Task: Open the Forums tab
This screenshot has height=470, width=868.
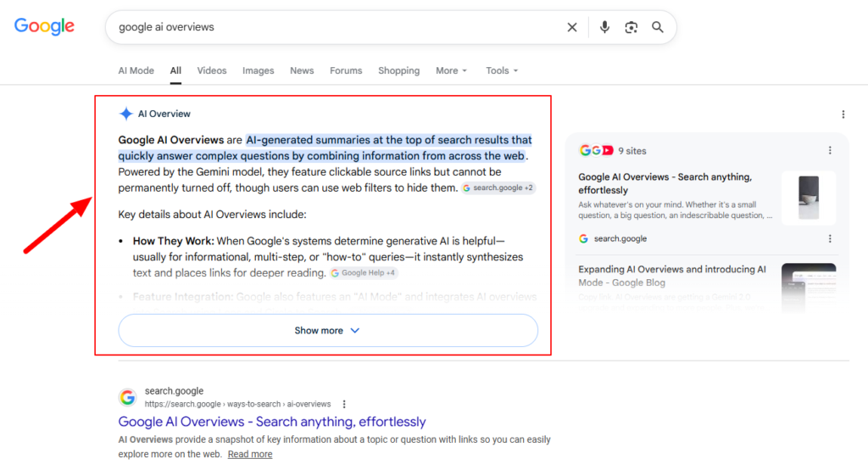Action: point(346,70)
